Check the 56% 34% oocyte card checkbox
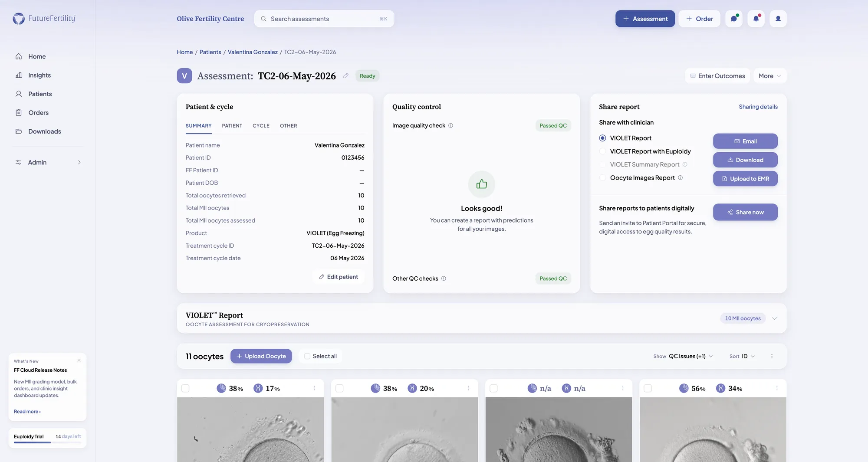This screenshot has width=868, height=462. [x=648, y=388]
